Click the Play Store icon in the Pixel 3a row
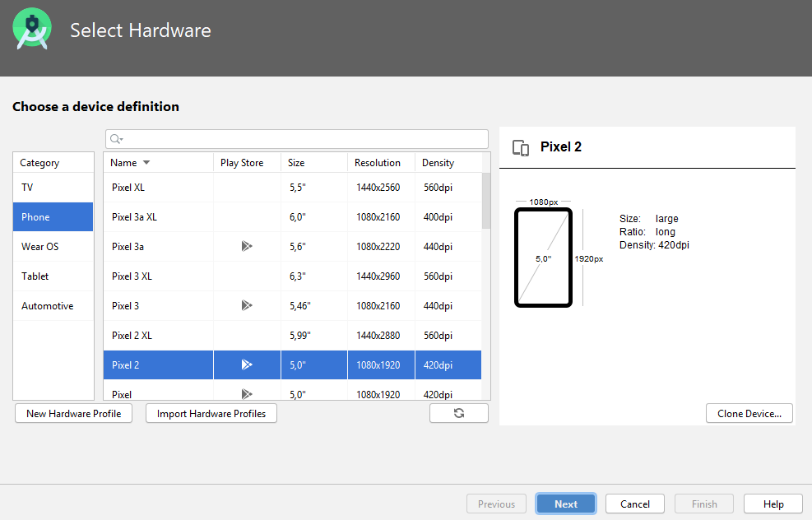This screenshot has height=520, width=812. click(247, 246)
